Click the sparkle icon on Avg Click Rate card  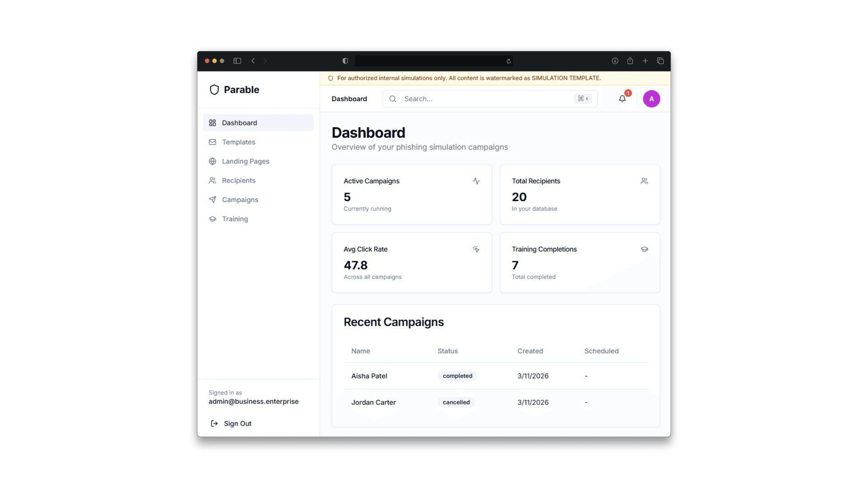[x=476, y=249]
